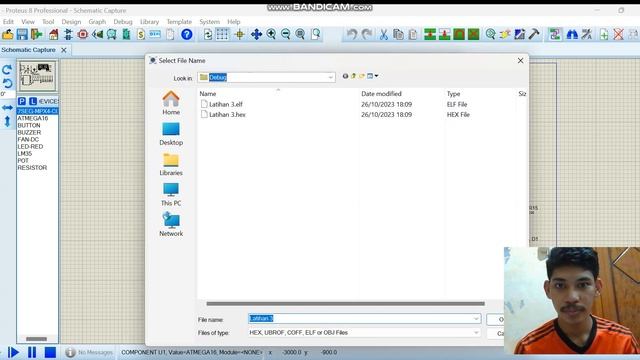Go to Desktop in dialog sidebar
640x360 pixels.
[x=171, y=134]
